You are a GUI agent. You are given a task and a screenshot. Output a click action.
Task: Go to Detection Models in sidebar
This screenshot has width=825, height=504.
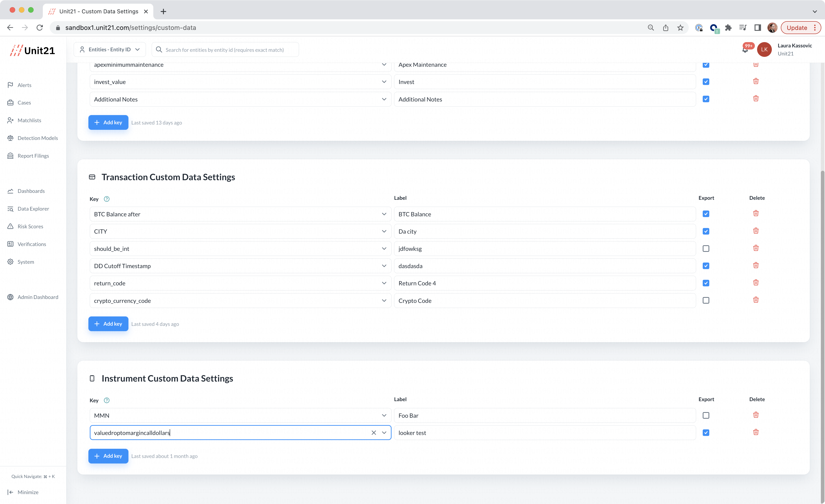[x=38, y=138]
